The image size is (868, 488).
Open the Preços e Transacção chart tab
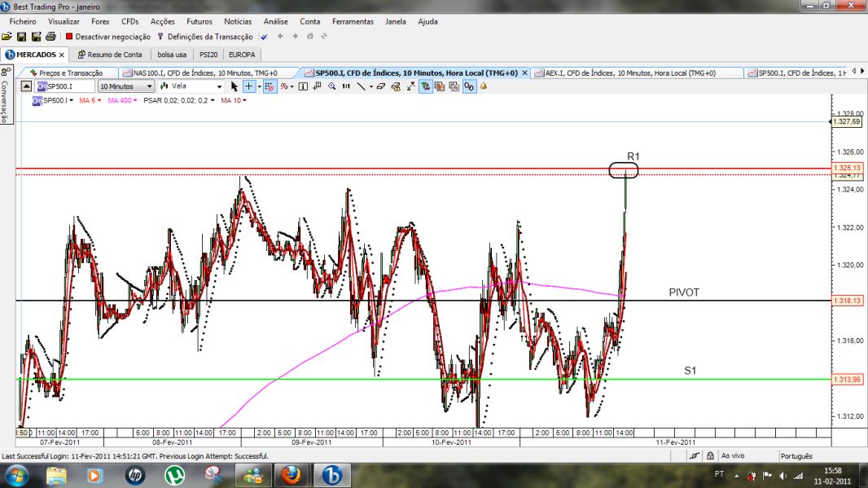(67, 73)
